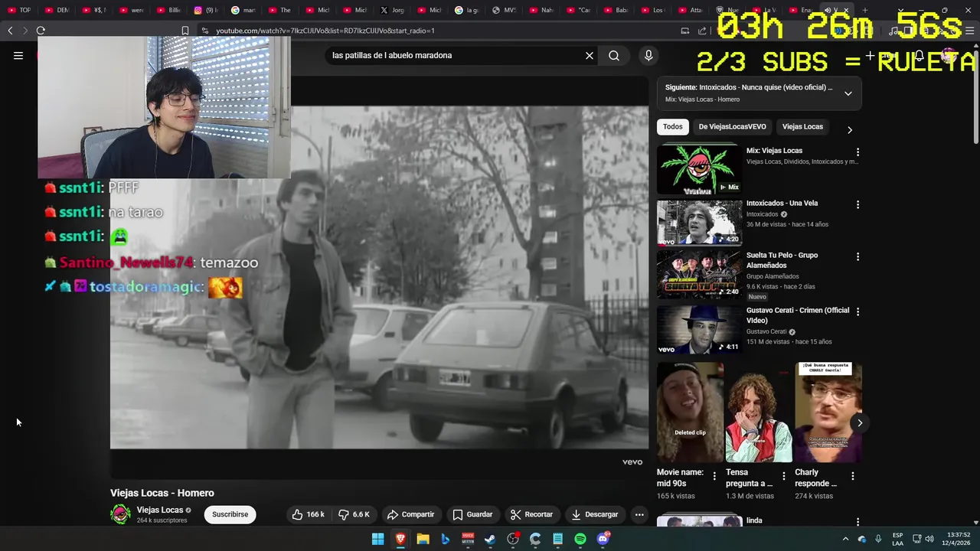Switch to the Instagram browser tab
Viewport: 980px width, 551px height.
tap(207, 10)
